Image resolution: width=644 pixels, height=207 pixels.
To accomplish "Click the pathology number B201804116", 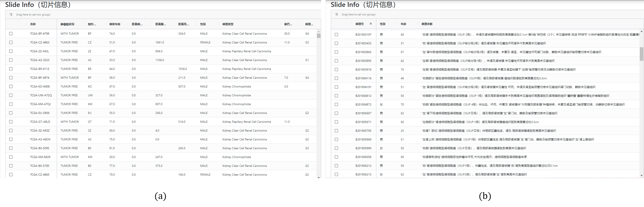I will click(363, 78).
